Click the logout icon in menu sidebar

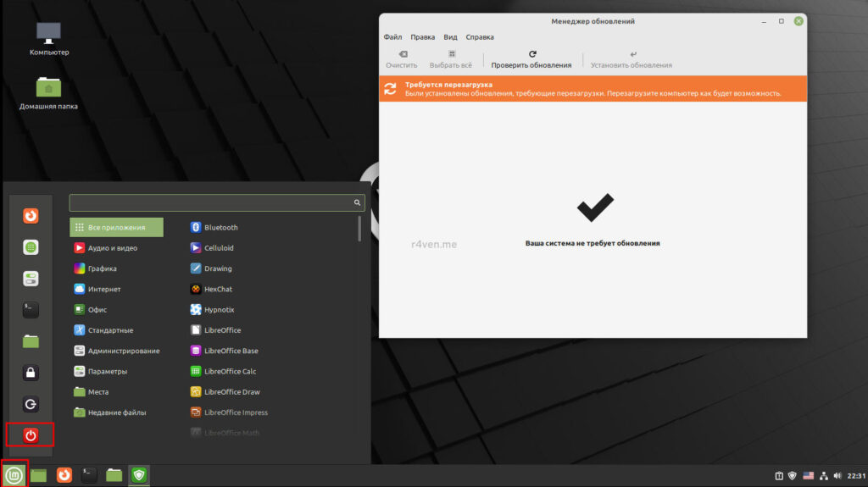point(31,404)
